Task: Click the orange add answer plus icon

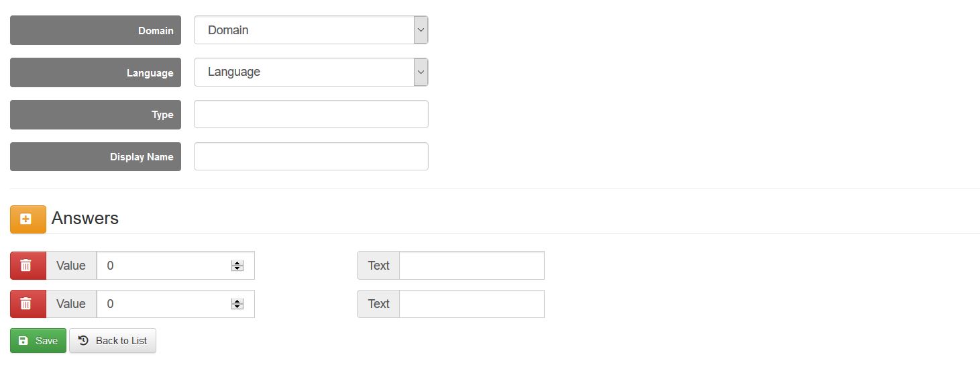Action: (28, 219)
